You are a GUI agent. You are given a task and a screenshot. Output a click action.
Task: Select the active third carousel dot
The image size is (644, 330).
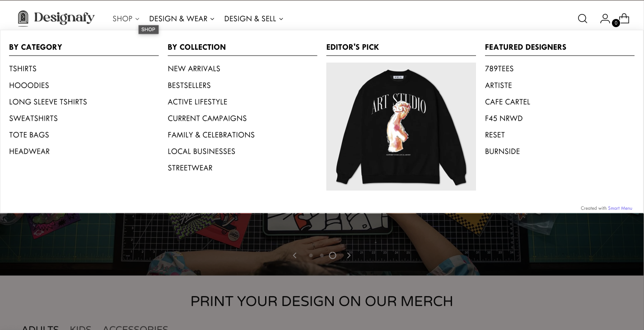[x=333, y=255]
